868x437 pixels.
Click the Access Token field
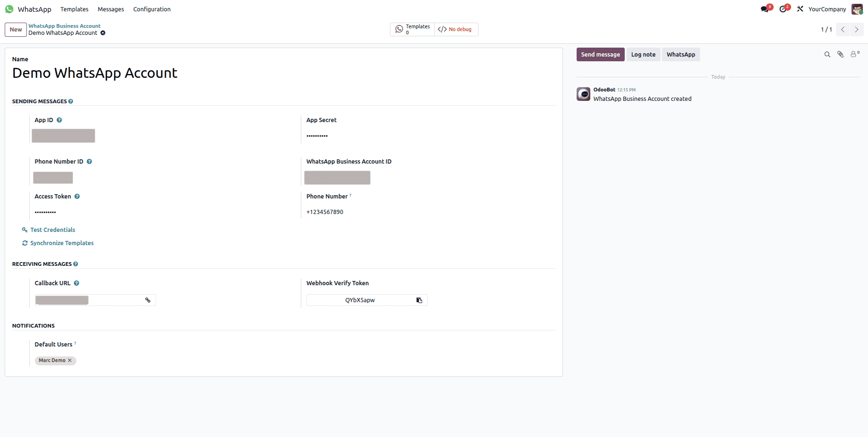coord(45,212)
